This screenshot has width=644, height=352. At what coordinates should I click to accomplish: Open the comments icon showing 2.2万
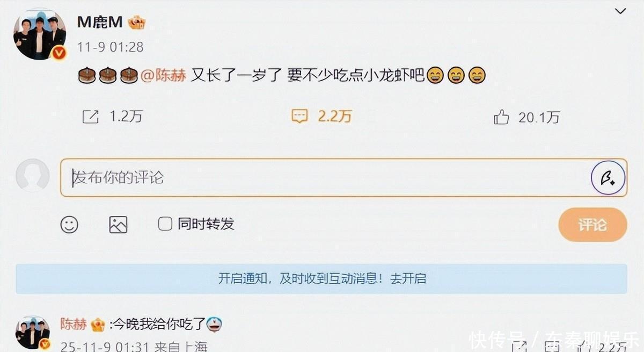(299, 117)
